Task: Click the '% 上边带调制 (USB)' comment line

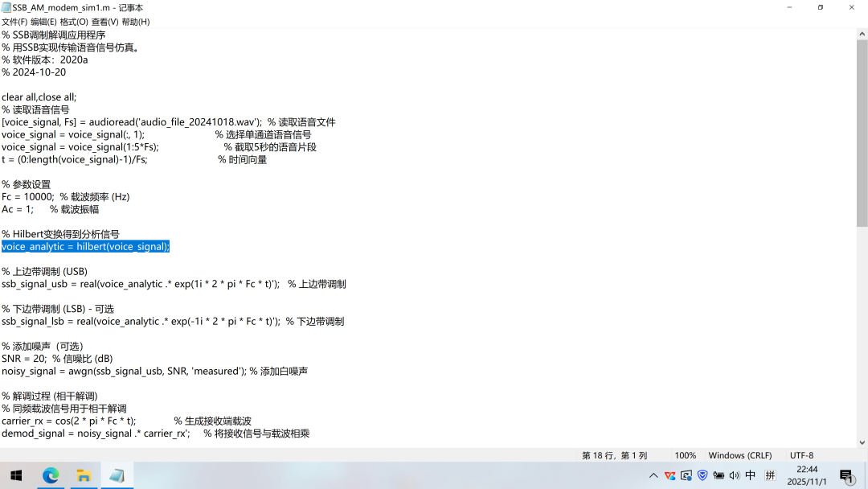Action: click(x=44, y=271)
